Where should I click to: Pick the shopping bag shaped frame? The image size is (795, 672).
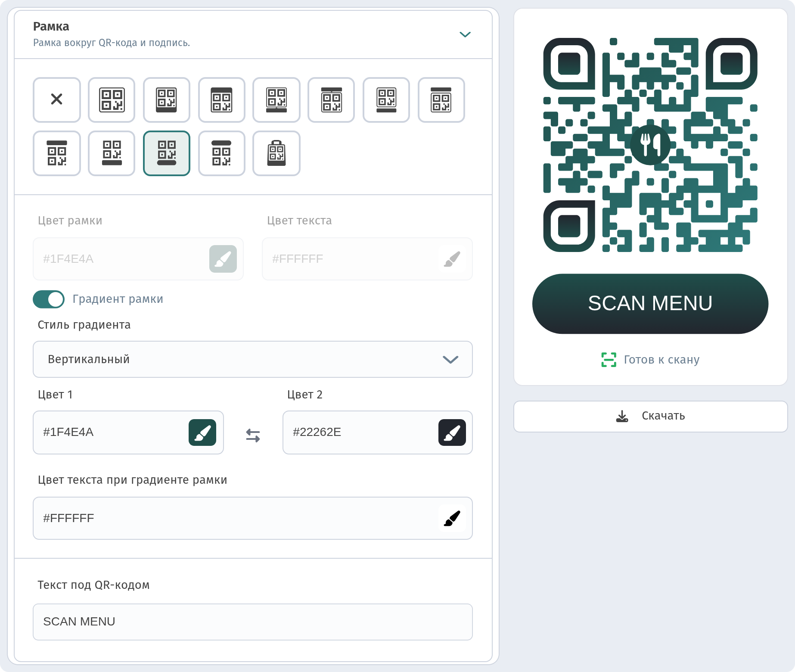[276, 153]
